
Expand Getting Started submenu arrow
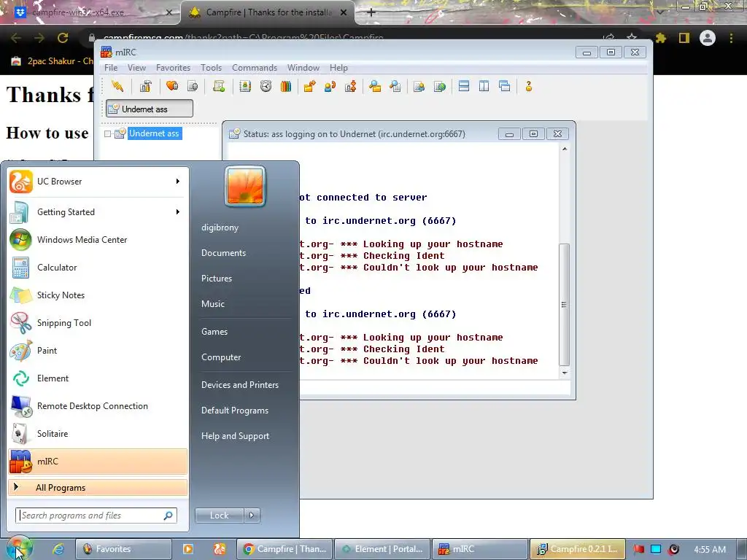click(178, 212)
